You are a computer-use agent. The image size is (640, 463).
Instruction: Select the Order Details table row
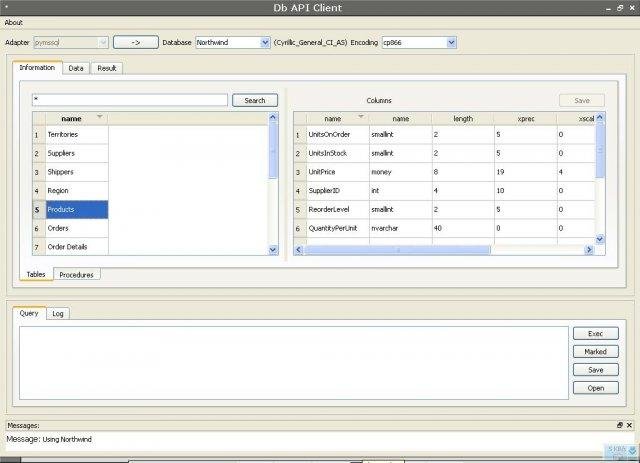pos(77,247)
